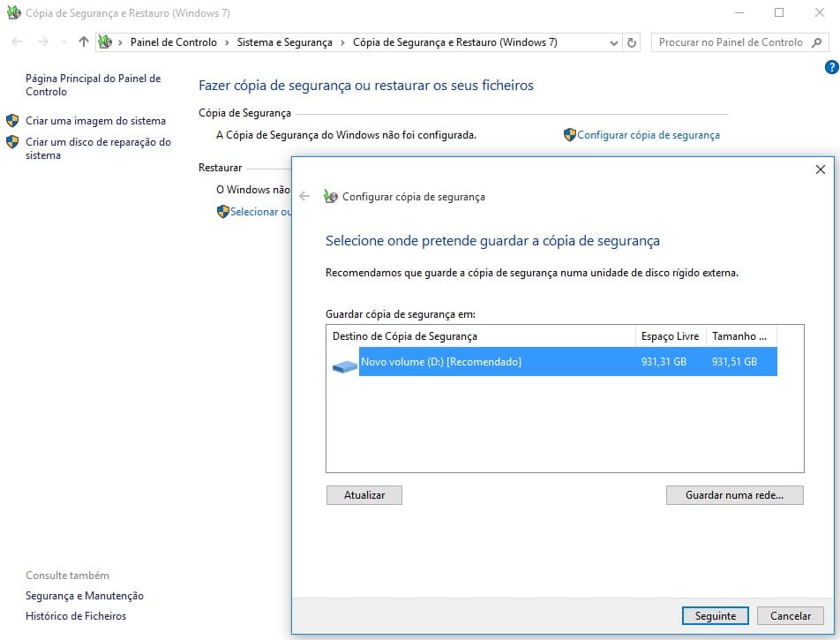Click the Cancelar button
840x640 pixels.
click(x=791, y=616)
